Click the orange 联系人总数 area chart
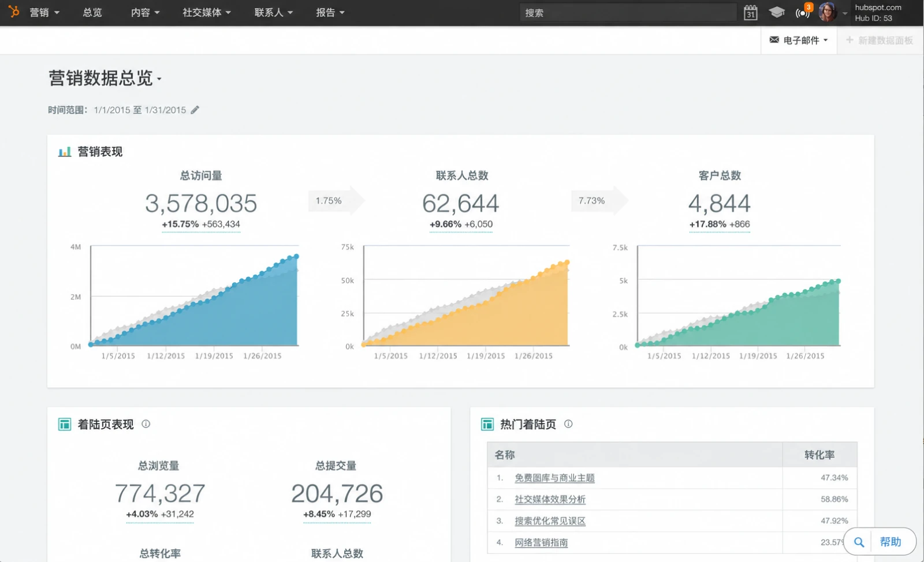The width and height of the screenshot is (924, 562). click(466, 295)
